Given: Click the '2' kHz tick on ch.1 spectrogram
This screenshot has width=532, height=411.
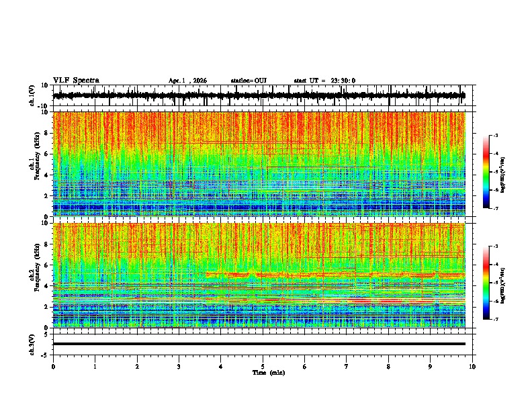Looking at the screenshot, I should [x=47, y=196].
